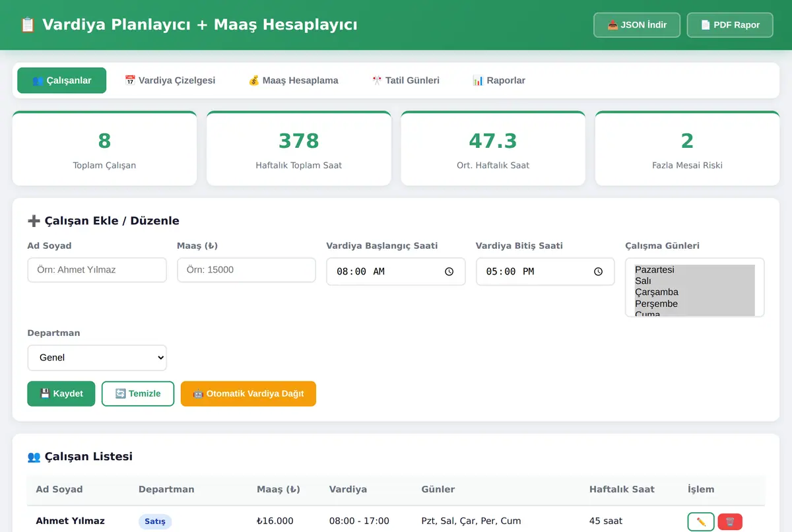Click the Temizle button
The height and width of the screenshot is (532, 792).
click(x=138, y=393)
